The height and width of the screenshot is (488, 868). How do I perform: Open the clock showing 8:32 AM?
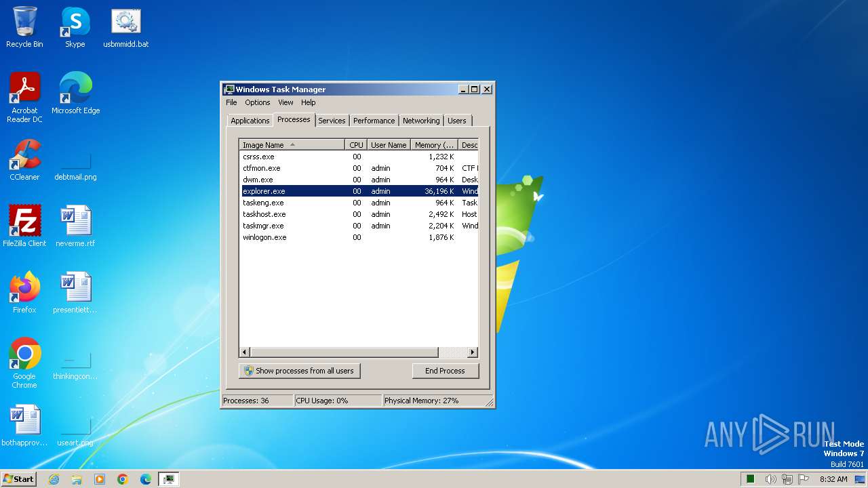coord(833,479)
